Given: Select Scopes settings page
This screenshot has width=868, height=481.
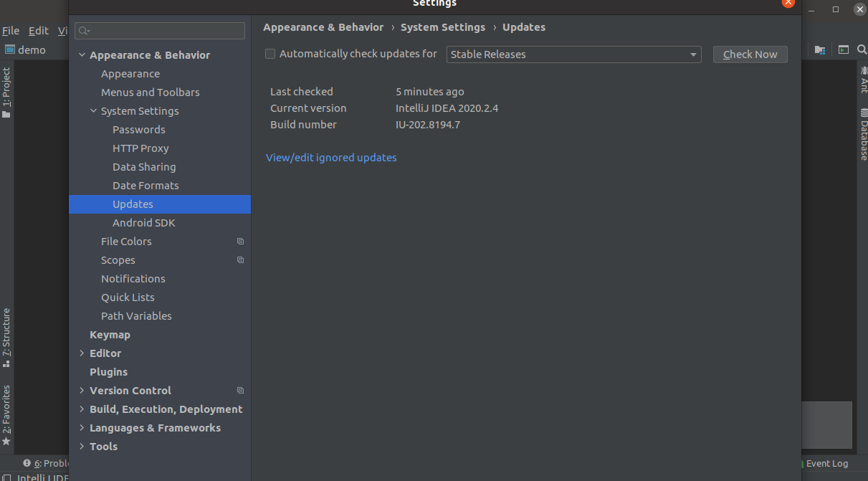Looking at the screenshot, I should [x=118, y=260].
